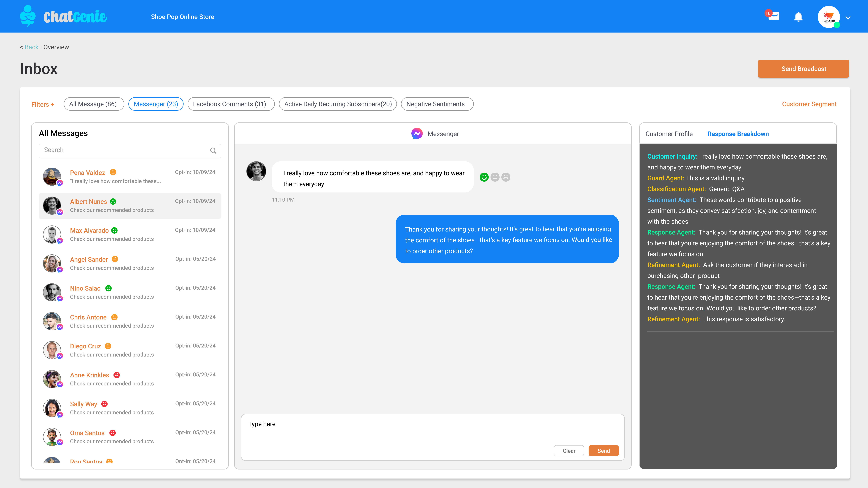The width and height of the screenshot is (868, 488).
Task: Click Pena Valdez avatar
Action: click(52, 177)
